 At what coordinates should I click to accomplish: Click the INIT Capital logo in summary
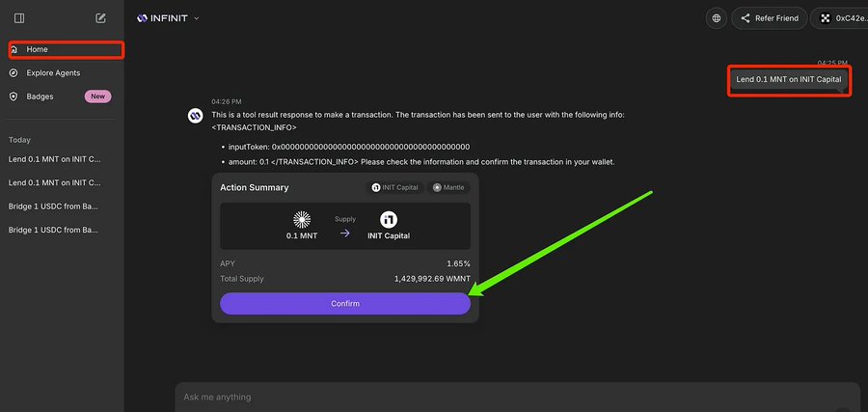pyautogui.click(x=389, y=220)
